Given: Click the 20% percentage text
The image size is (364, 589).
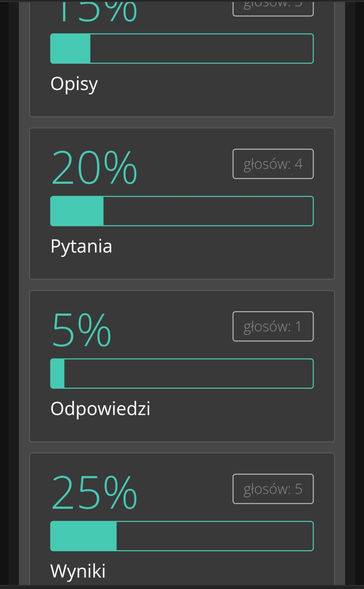Looking at the screenshot, I should [x=94, y=168].
